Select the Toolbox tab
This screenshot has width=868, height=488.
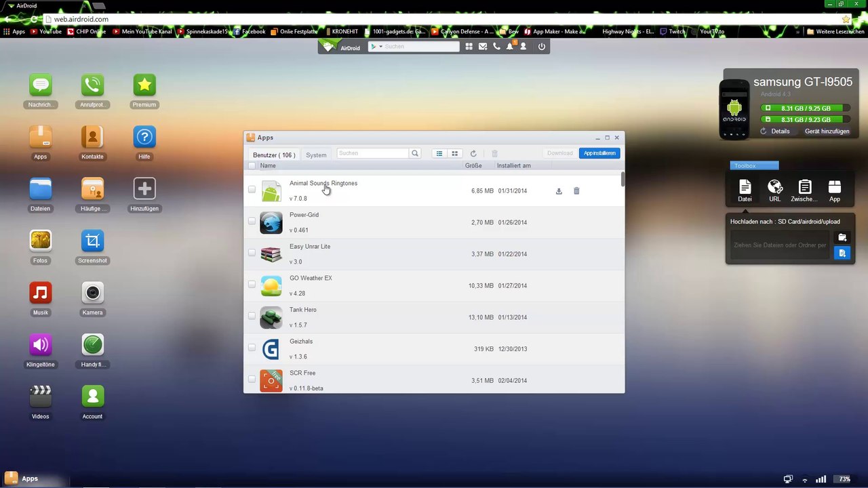755,165
